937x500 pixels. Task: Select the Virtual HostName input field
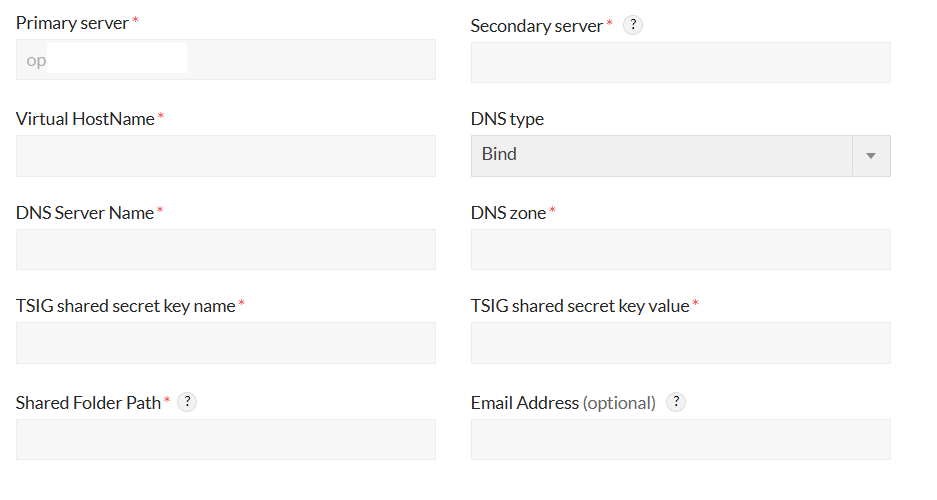pyautogui.click(x=225, y=156)
